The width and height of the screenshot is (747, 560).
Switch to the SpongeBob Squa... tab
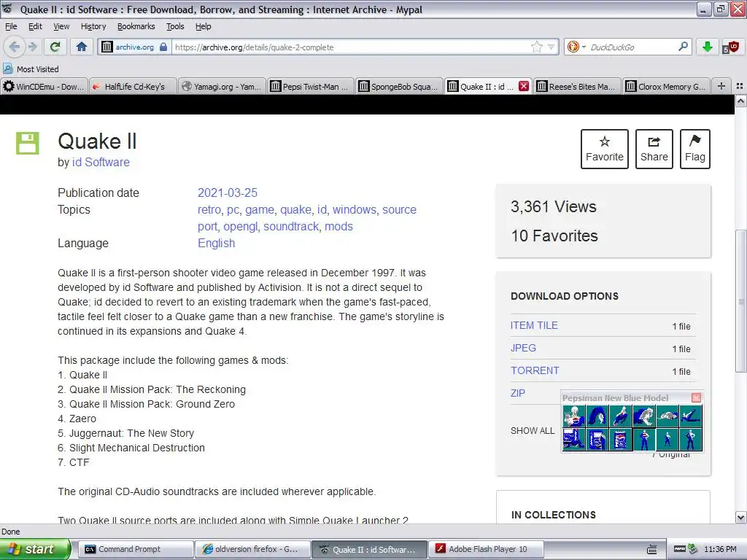pyautogui.click(x=399, y=87)
